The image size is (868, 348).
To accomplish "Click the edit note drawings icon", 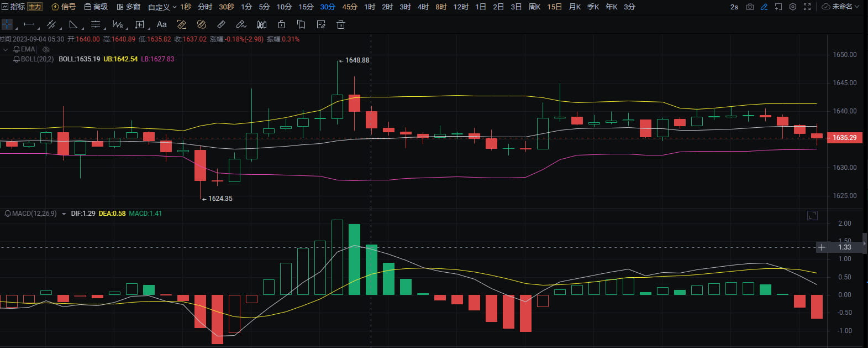I will click(321, 24).
